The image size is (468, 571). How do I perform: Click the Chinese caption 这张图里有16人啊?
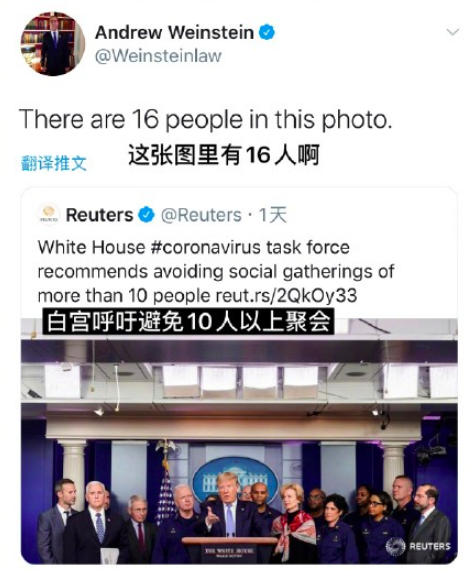tap(224, 155)
